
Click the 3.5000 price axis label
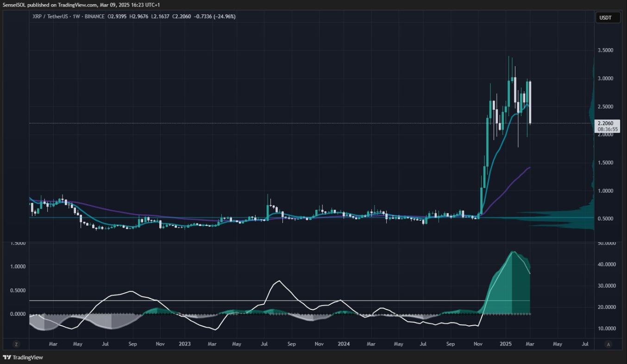(606, 50)
